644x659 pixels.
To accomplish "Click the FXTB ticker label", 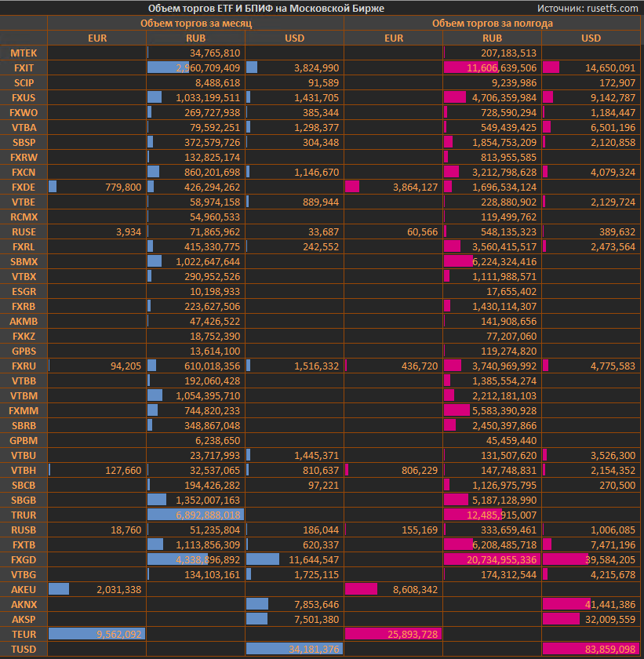I will (24, 545).
